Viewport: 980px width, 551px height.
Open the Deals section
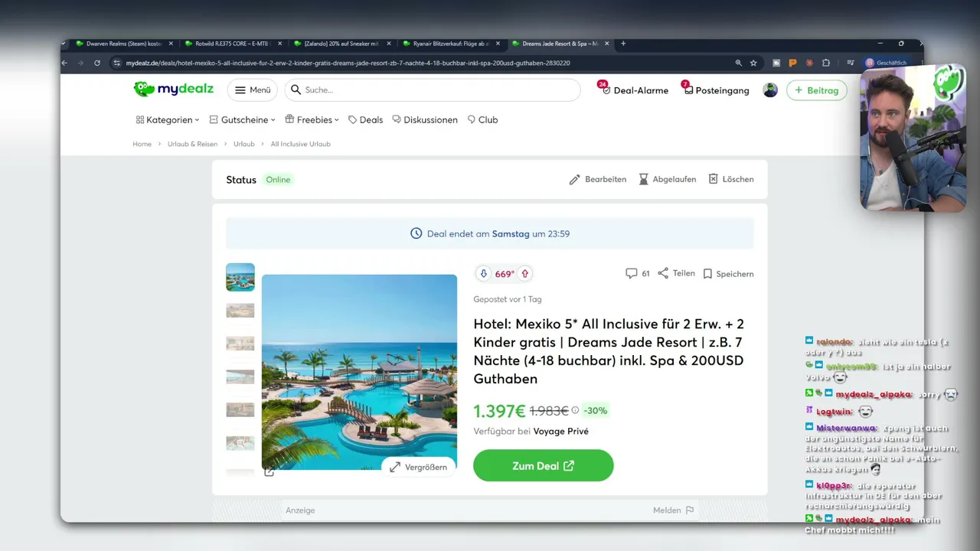pyautogui.click(x=365, y=120)
